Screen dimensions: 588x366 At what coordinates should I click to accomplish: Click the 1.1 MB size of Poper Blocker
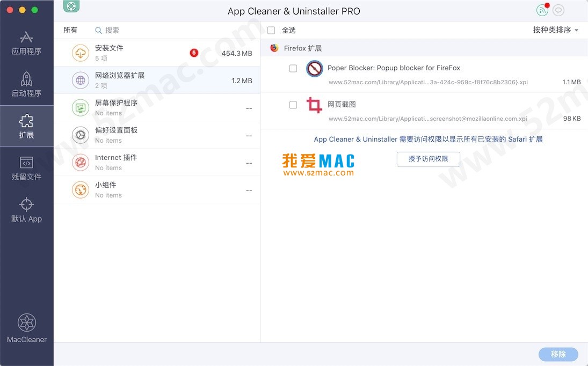coord(571,82)
